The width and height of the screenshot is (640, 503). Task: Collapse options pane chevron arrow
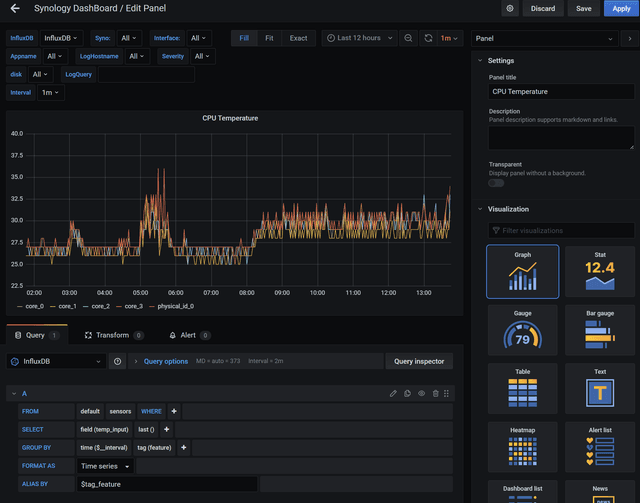[630, 38]
